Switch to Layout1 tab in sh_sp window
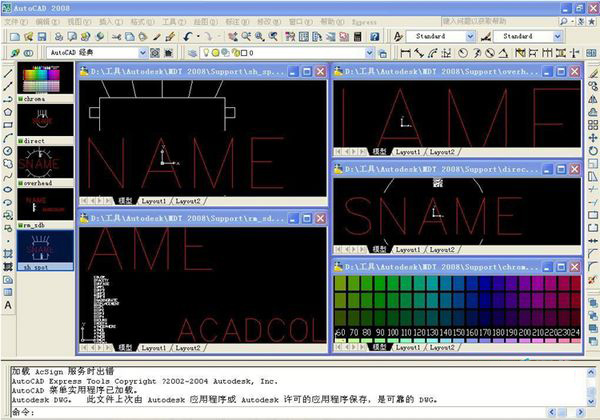This screenshot has width=600, height=420. click(x=154, y=201)
